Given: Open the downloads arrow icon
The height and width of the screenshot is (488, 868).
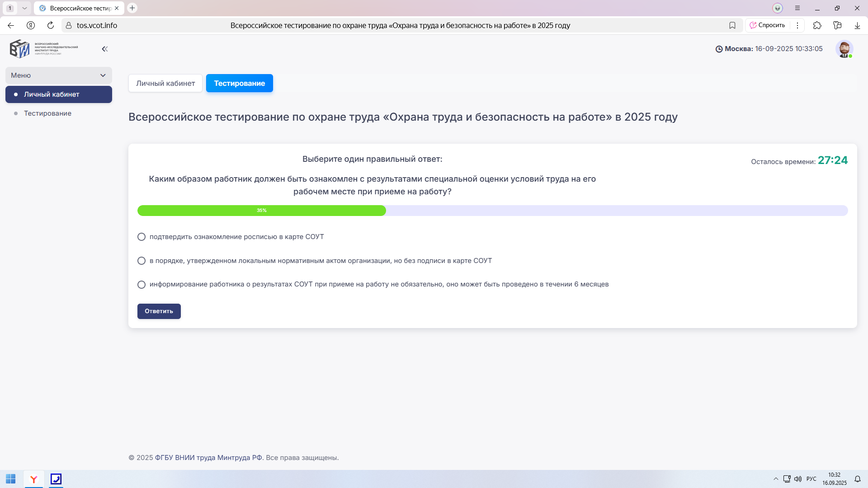Looking at the screenshot, I should pyautogui.click(x=857, y=25).
